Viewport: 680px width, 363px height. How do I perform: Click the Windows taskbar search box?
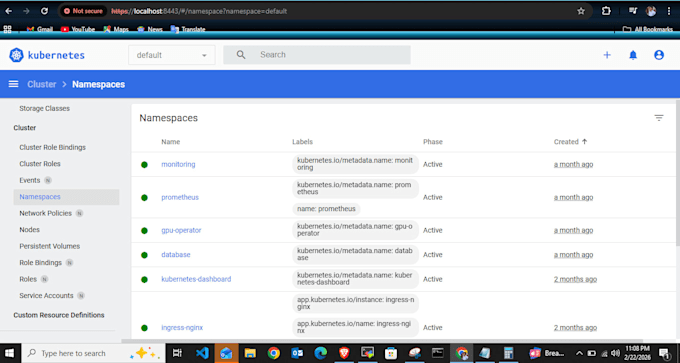click(x=93, y=353)
